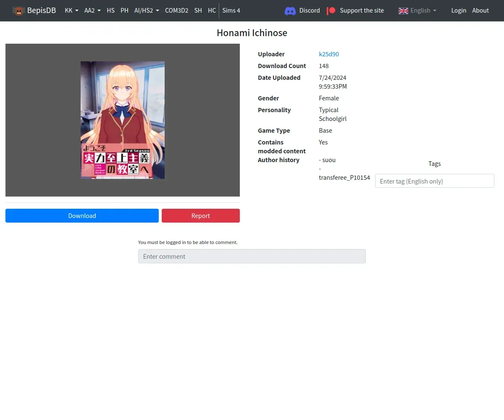504x420 pixels.
Task: Open the Discord logo icon link
Action: click(x=290, y=11)
